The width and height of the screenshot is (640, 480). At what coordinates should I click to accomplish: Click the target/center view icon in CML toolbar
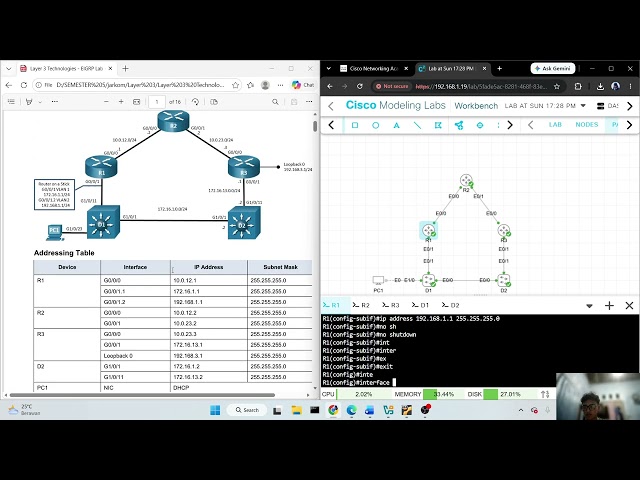pyautogui.click(x=480, y=125)
